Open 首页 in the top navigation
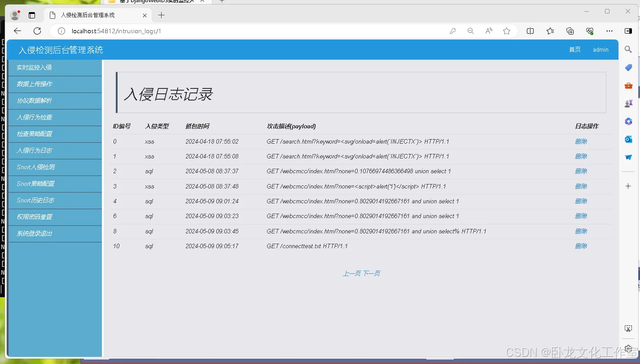Screen dimensions: 640x364 [574, 49]
